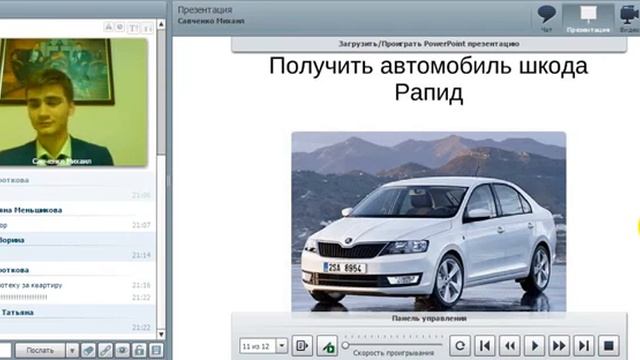Screen dimensions: 640x360
Task: Click the 21:14 chat timestamp
Action: point(141,255)
